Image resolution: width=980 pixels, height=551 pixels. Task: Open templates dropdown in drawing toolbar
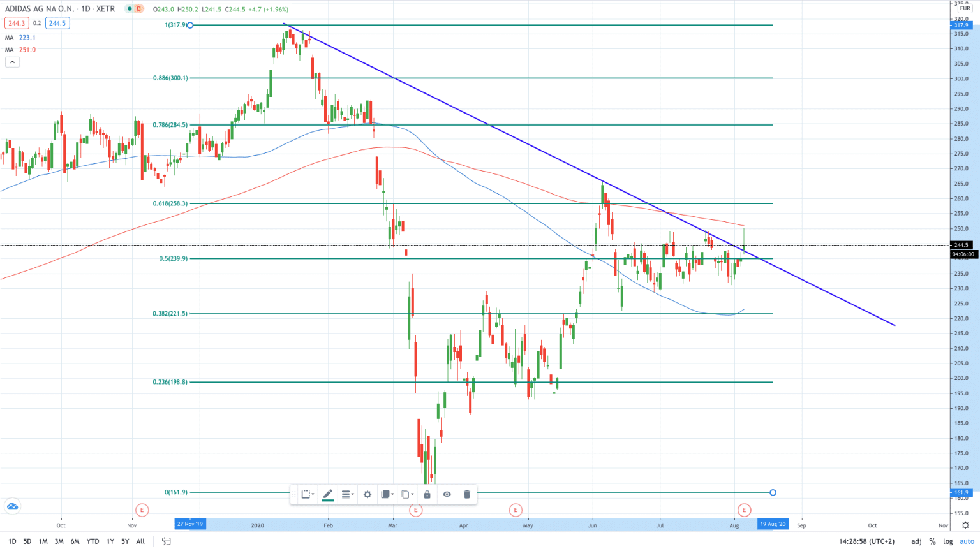click(308, 494)
